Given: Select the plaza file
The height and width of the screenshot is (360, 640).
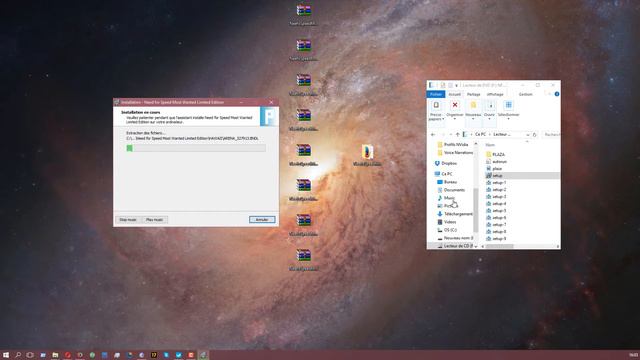Looking at the screenshot, I should point(494,169).
